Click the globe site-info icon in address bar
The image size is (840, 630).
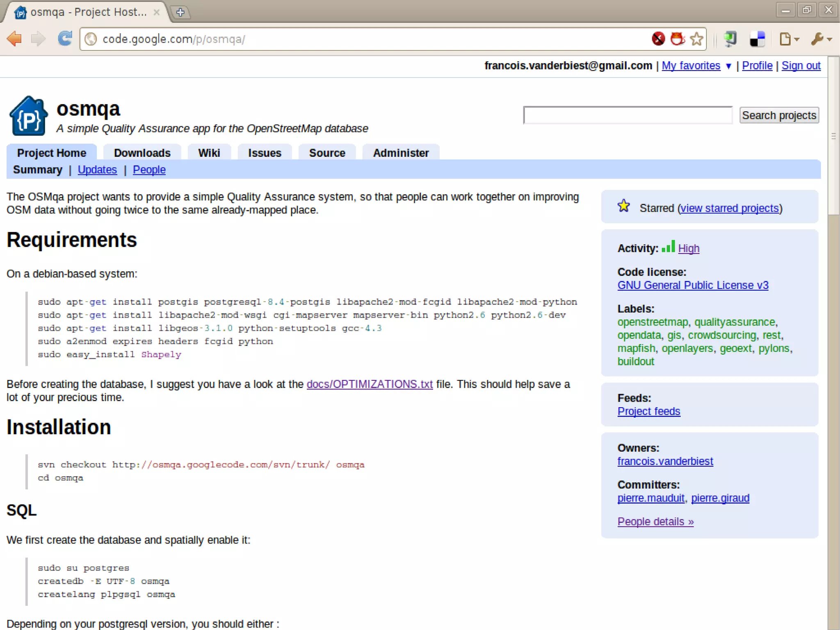click(x=91, y=39)
